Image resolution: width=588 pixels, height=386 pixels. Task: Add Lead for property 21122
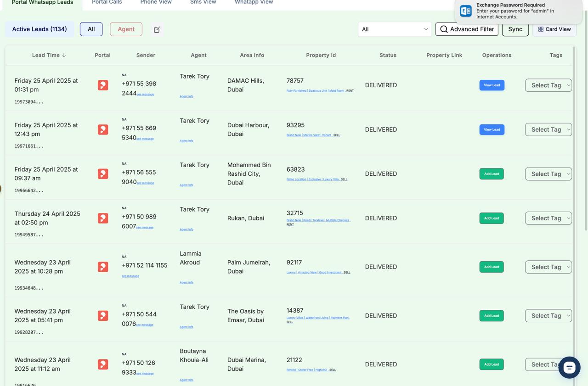(x=492, y=364)
